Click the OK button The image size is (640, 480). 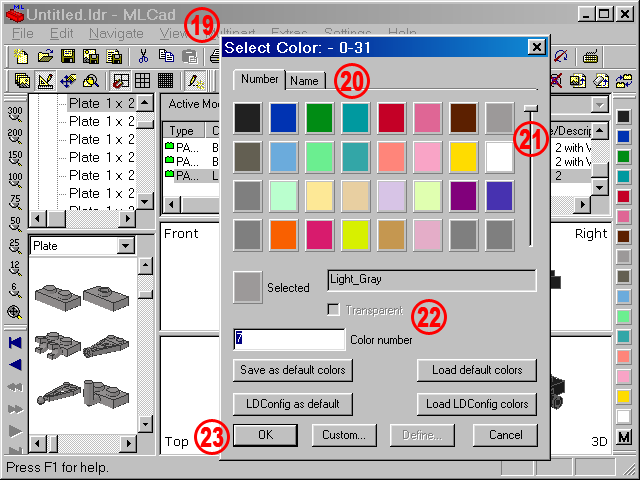pyautogui.click(x=265, y=435)
